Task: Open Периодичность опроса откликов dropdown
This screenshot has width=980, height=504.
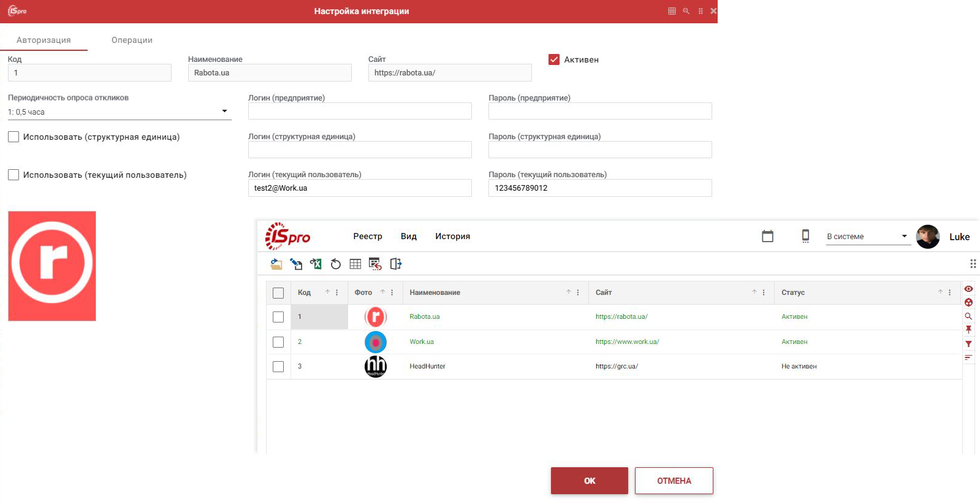Action: (x=120, y=112)
